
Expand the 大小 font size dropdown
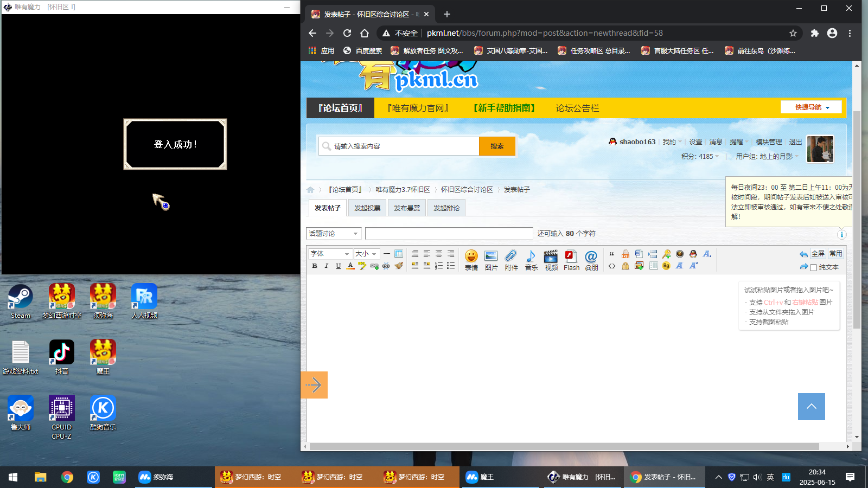point(366,254)
